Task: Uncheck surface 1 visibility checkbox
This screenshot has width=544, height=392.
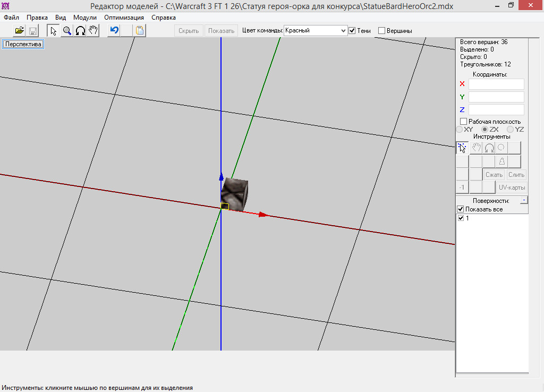Action: pos(461,218)
